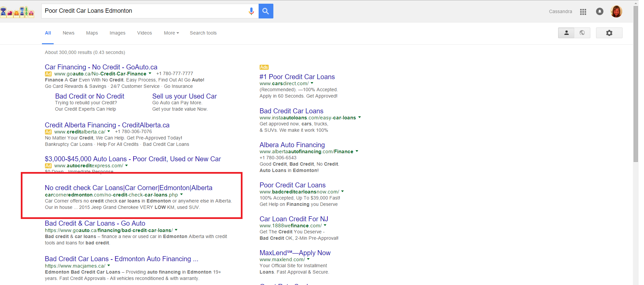Viewport: 644px width, 285px height.
Task: Open $3,000-$45,000 Auto Loans ad link
Action: [133, 159]
